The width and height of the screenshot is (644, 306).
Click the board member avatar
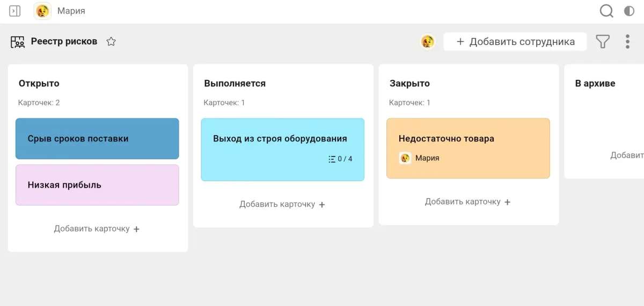(x=427, y=42)
